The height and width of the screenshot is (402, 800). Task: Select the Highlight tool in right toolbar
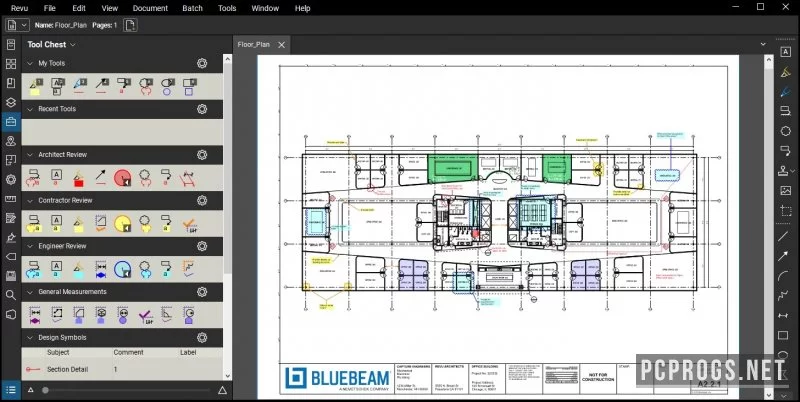click(785, 72)
